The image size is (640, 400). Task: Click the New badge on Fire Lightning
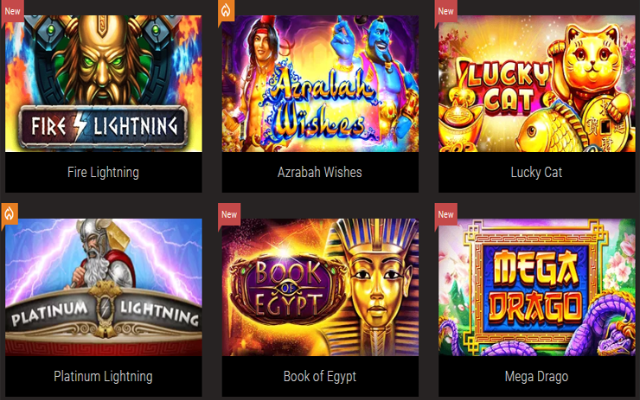(12, 11)
